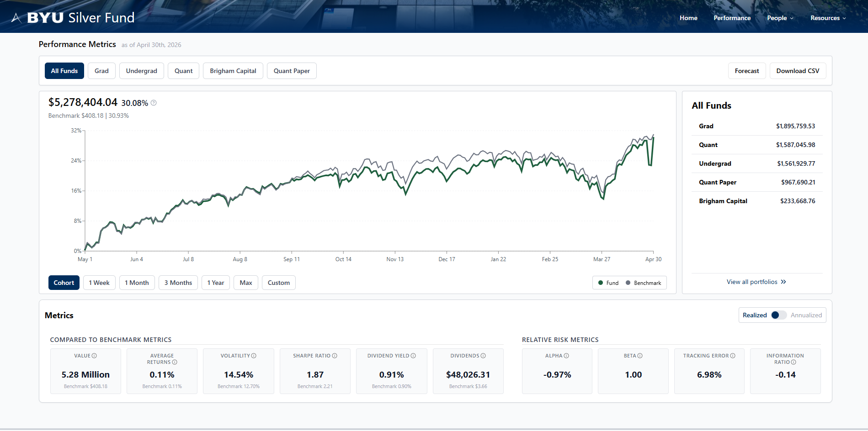Select the Cohort time range
Screen dimensions: 868x431
tap(64, 283)
